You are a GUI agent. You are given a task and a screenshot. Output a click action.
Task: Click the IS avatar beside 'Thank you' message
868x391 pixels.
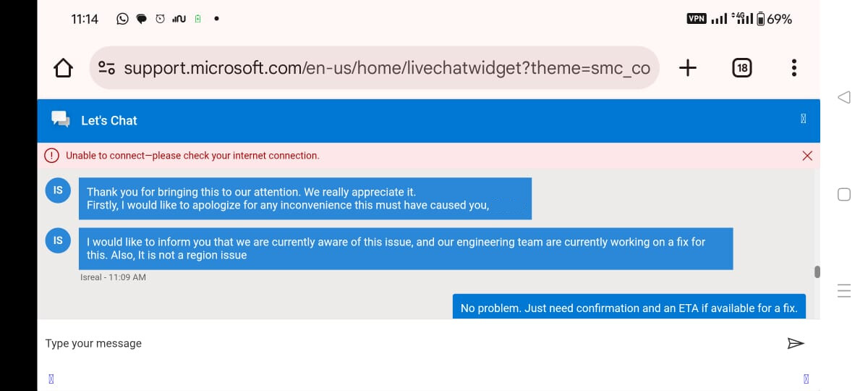point(58,190)
